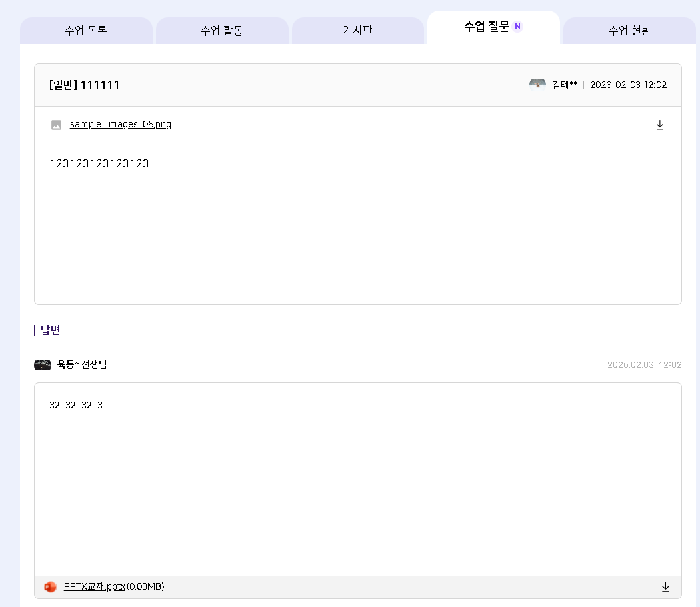Click the question body text 123123123123123
This screenshot has height=607, width=700.
[99, 163]
